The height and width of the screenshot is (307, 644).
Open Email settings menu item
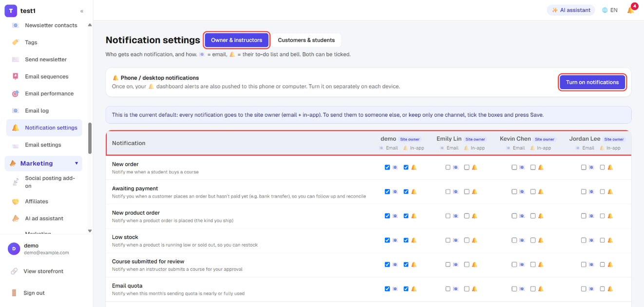click(x=44, y=145)
